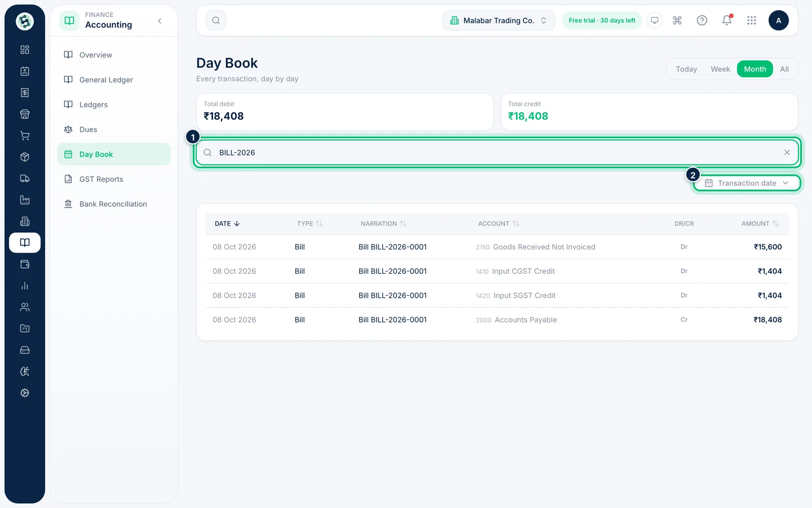The image size is (812, 508).
Task: Open the Malabar Trading Co. company switcher
Action: (x=499, y=20)
